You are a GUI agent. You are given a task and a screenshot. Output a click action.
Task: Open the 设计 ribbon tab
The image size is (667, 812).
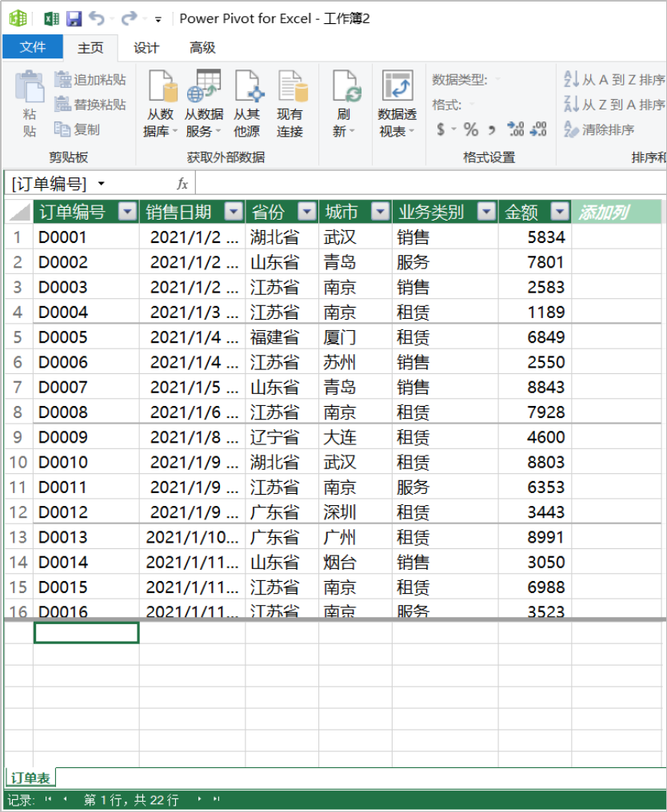tap(146, 48)
